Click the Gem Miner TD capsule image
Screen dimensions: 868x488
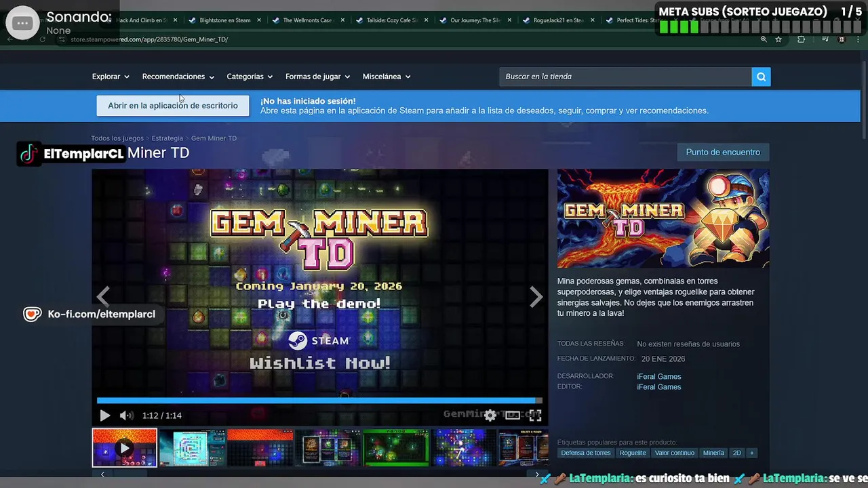(x=663, y=218)
